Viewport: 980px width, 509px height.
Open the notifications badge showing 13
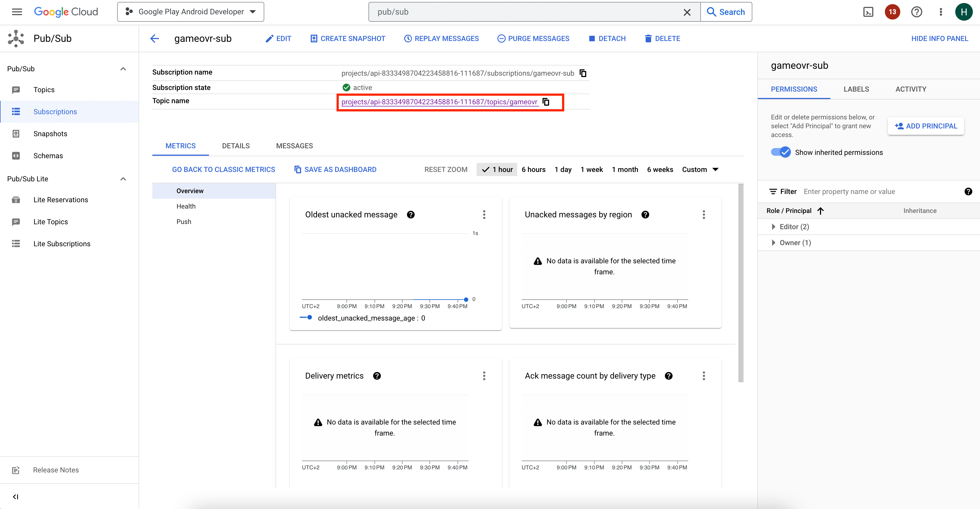coord(892,12)
